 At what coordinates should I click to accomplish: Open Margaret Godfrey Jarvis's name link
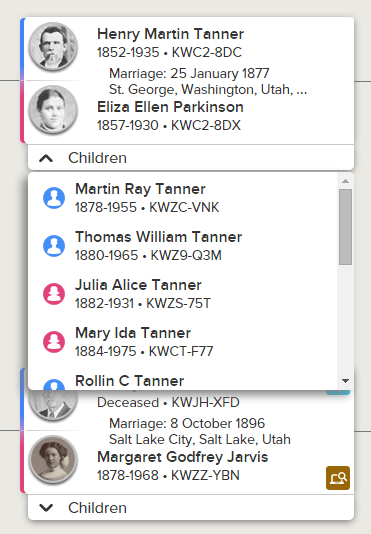pos(183,457)
